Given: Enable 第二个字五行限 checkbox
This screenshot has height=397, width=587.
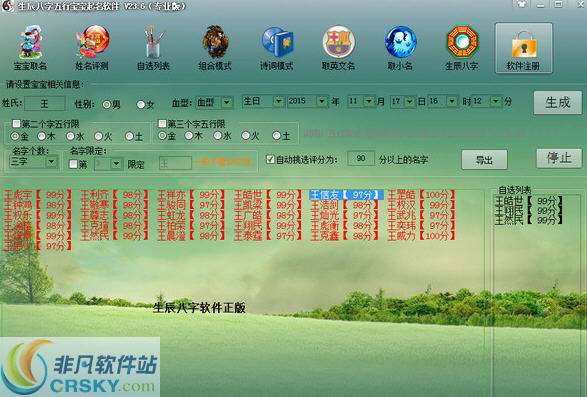Looking at the screenshot, I should coord(16,123).
